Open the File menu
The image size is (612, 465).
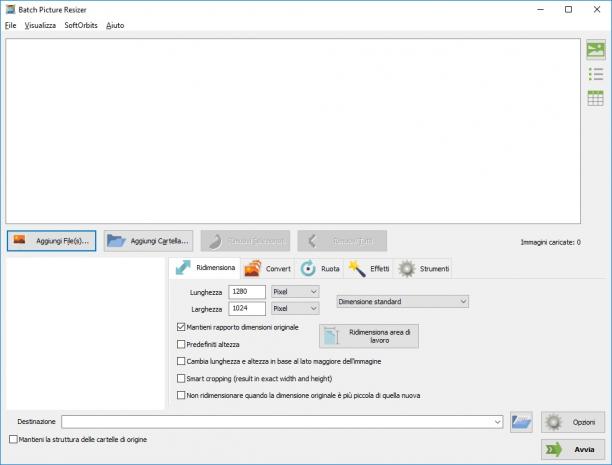(11, 25)
